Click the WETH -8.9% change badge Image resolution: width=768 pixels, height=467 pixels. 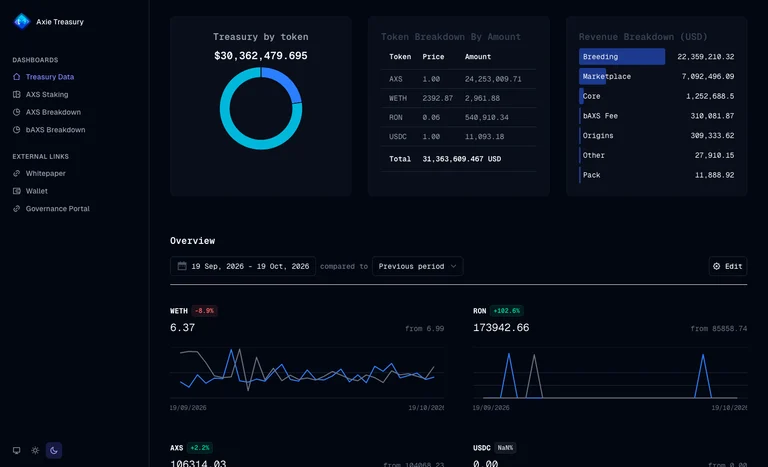[204, 311]
